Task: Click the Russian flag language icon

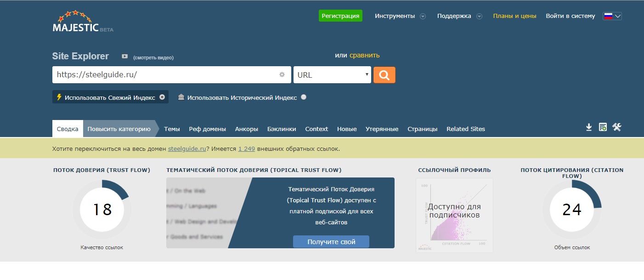Action: (x=608, y=16)
